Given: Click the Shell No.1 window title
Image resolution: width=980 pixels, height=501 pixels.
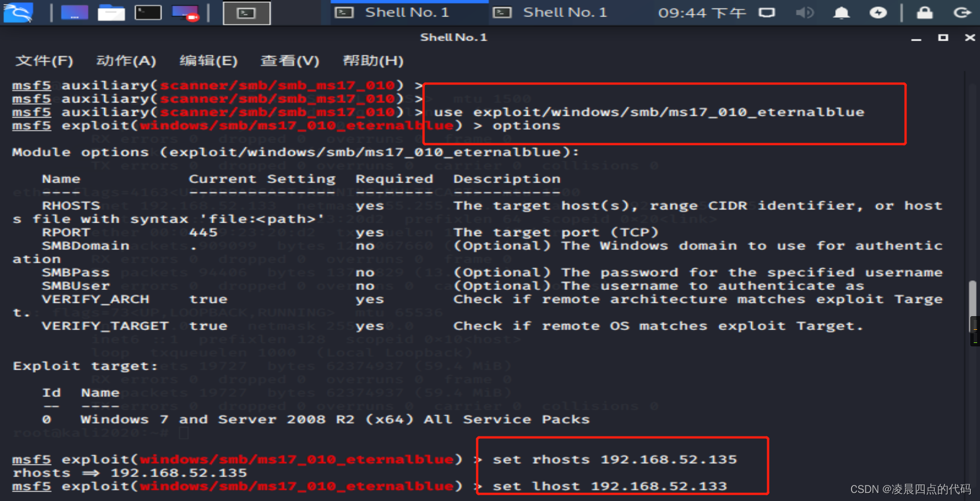Looking at the screenshot, I should (x=453, y=37).
